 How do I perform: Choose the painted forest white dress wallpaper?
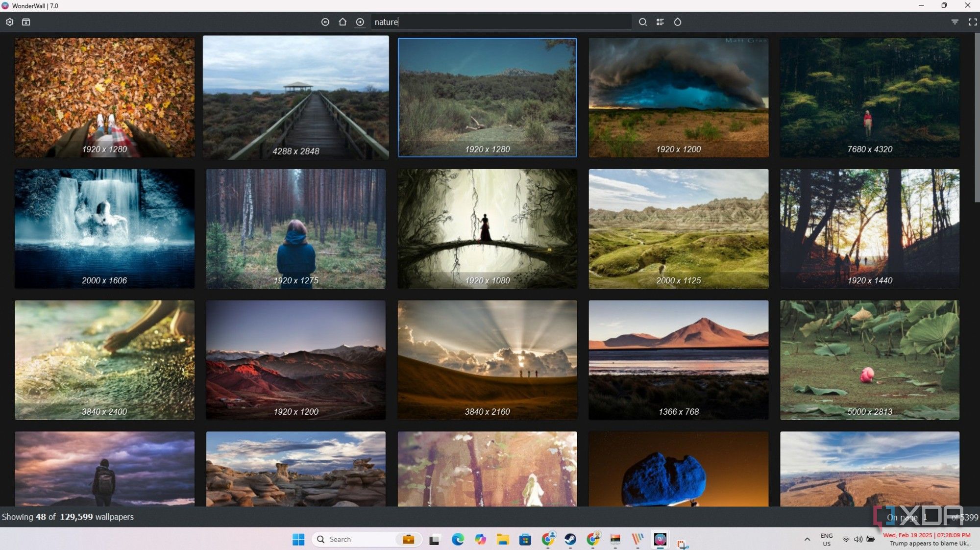point(487,469)
